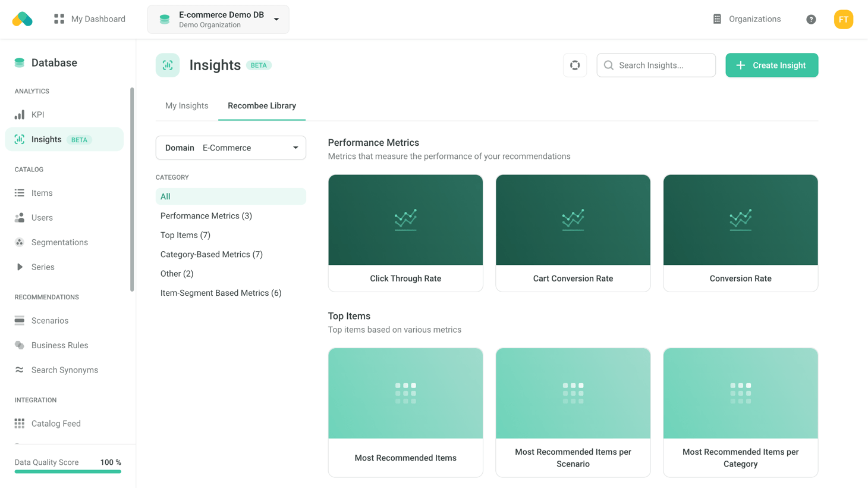The width and height of the screenshot is (868, 488).
Task: Open Search Synonyms in sidebar
Action: tap(64, 370)
